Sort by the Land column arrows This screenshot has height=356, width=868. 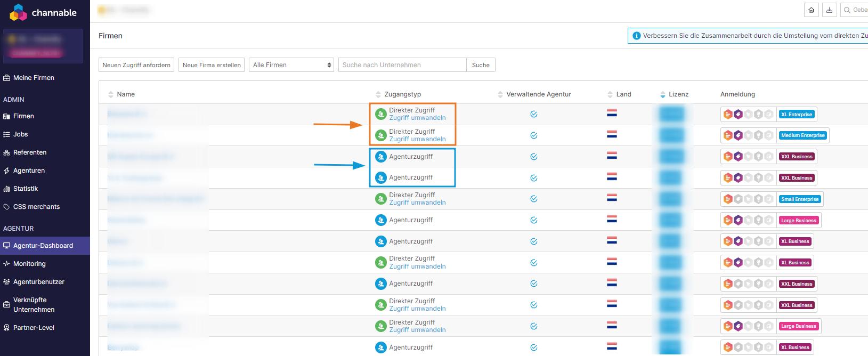point(610,94)
